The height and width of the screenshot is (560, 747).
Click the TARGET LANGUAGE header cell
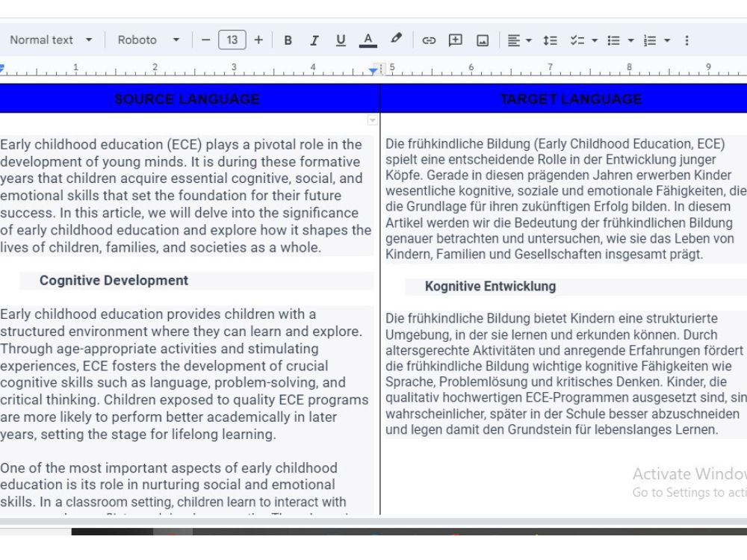564,99
